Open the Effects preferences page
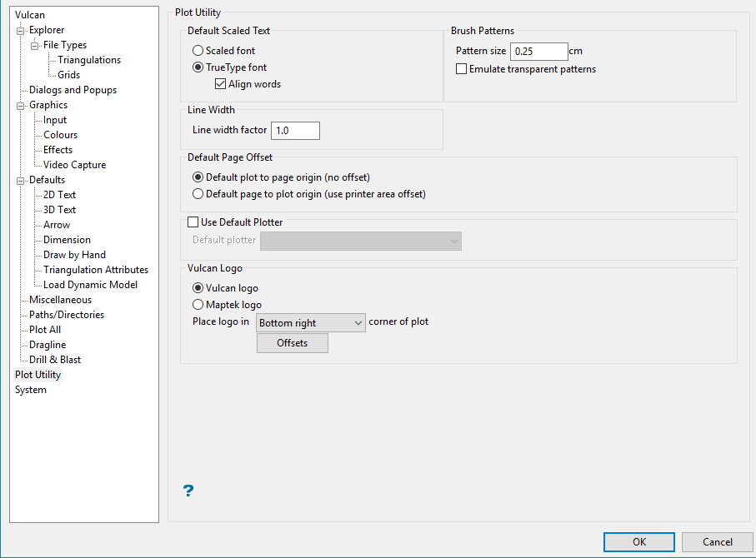The image size is (756, 558). (58, 149)
